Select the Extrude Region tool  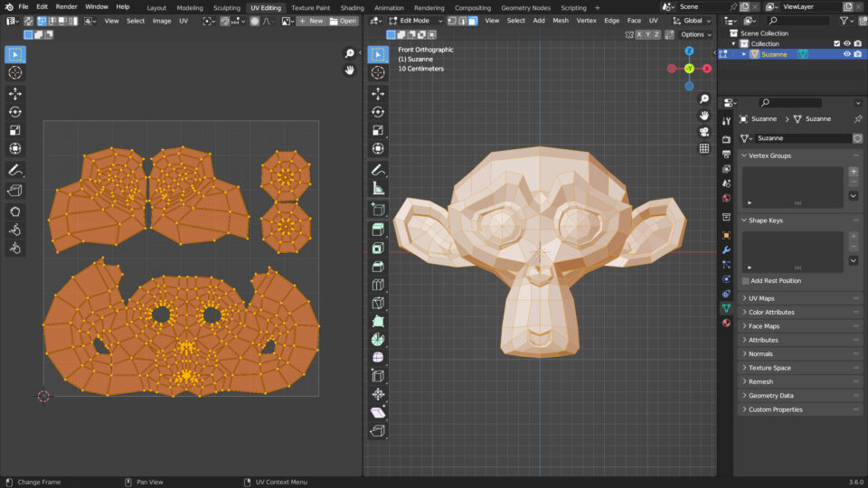(378, 229)
